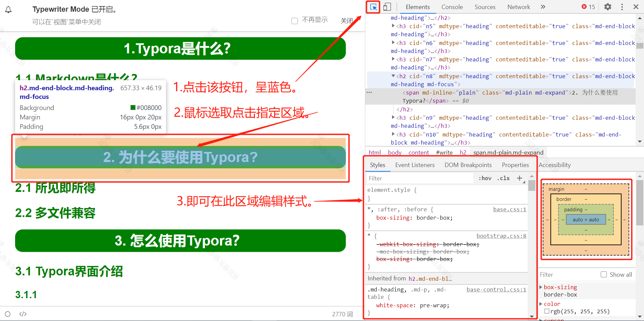Screen dimensions: 644x321
Task: Expand the h3 cid n9 node
Action: pos(393,117)
